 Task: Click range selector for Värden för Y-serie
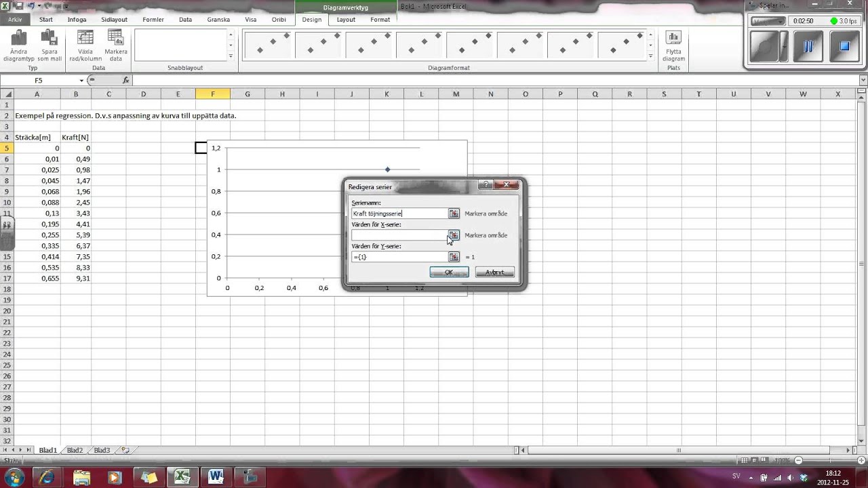pos(454,257)
